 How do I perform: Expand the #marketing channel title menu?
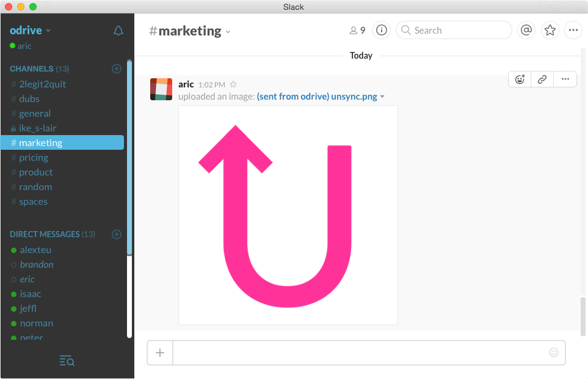228,32
